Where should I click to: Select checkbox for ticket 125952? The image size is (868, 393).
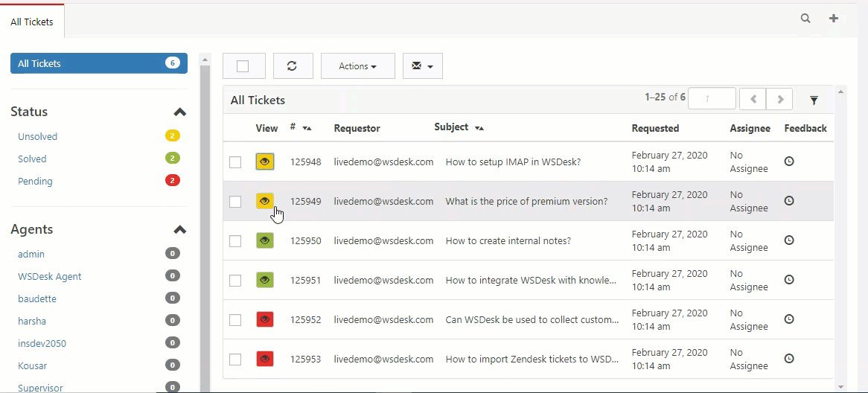[x=235, y=320]
